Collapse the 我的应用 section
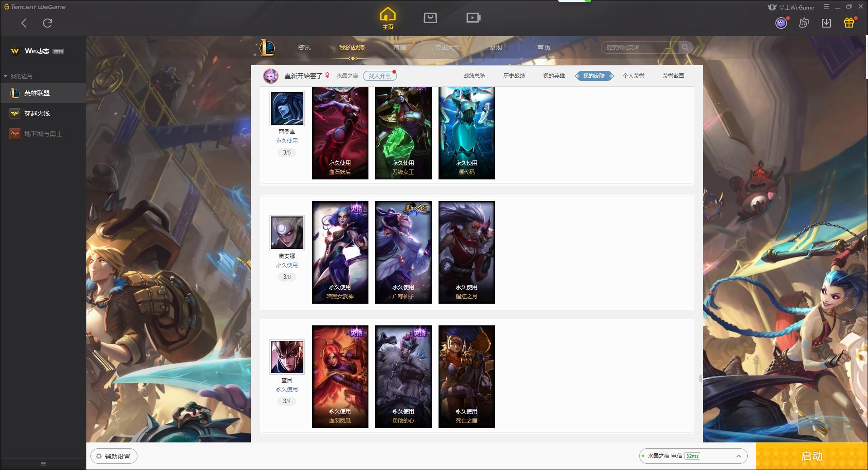The height and width of the screenshot is (470, 868). pos(19,76)
